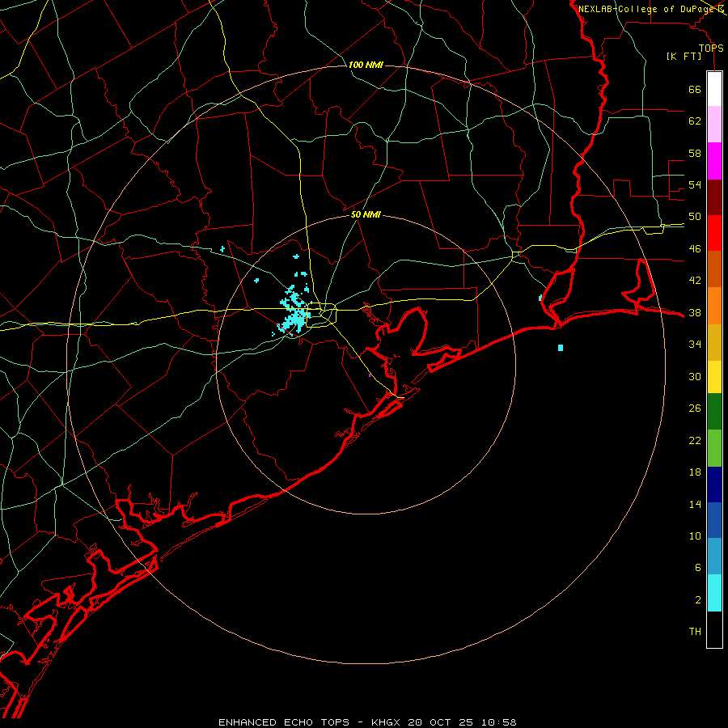This screenshot has width=728, height=728.
Task: Click the legend value '62'
Action: [695, 121]
